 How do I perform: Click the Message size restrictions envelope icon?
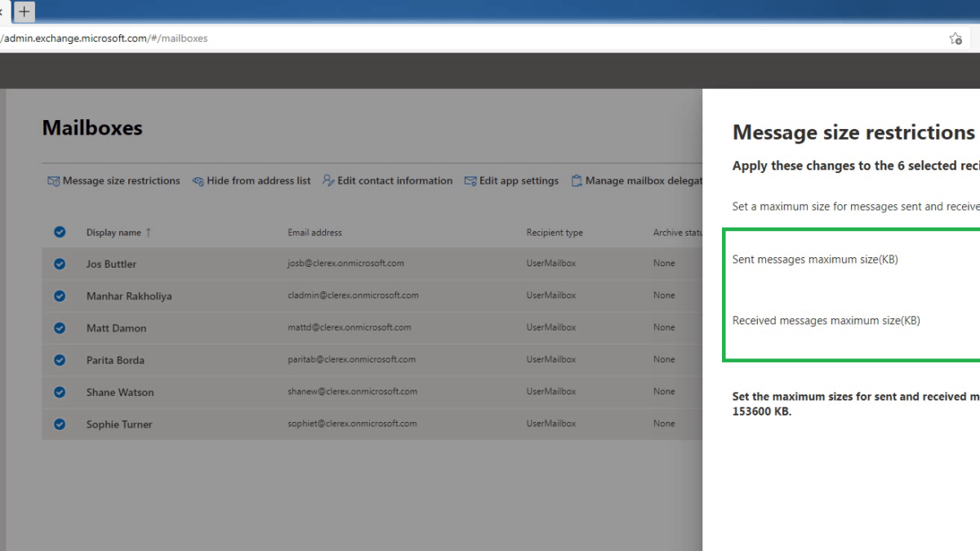pyautogui.click(x=53, y=181)
